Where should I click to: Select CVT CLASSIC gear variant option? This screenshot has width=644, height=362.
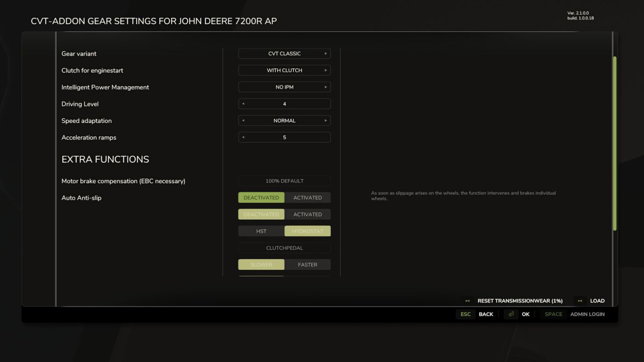(x=284, y=53)
